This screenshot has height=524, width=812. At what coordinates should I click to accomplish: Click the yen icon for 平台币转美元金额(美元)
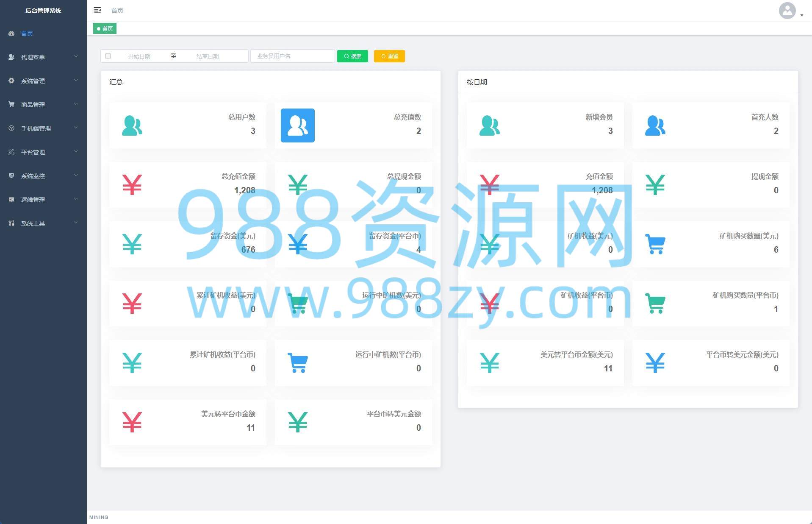click(x=655, y=363)
